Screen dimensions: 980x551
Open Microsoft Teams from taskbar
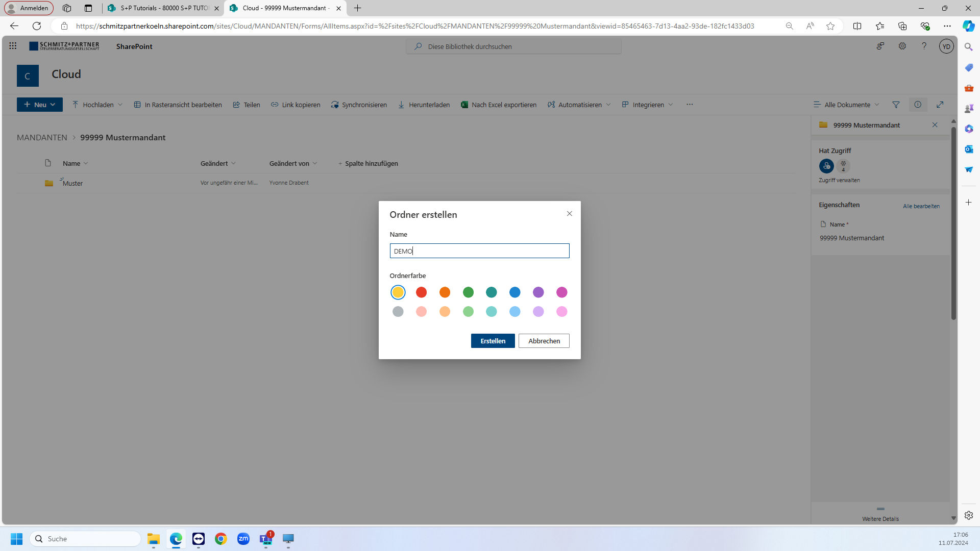pyautogui.click(x=266, y=539)
